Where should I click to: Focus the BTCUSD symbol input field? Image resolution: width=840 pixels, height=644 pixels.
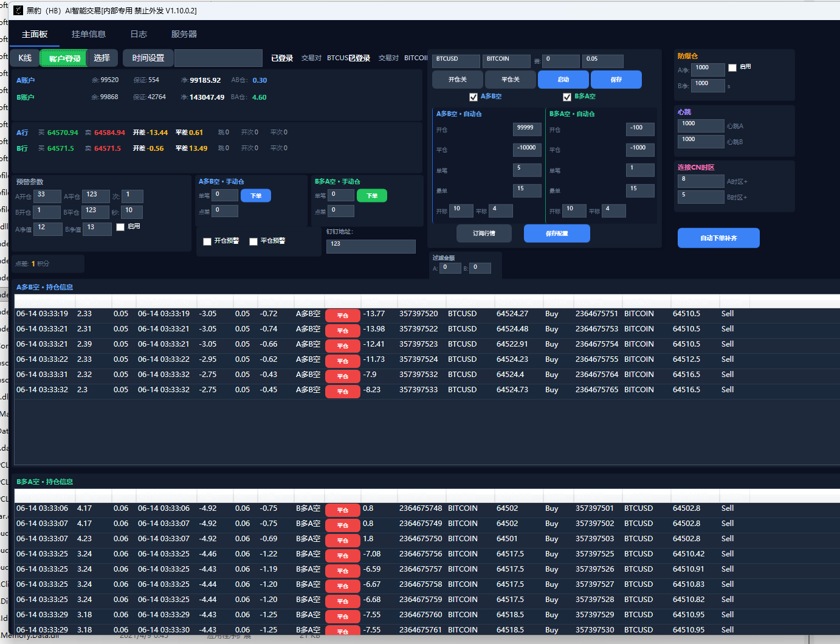click(456, 61)
